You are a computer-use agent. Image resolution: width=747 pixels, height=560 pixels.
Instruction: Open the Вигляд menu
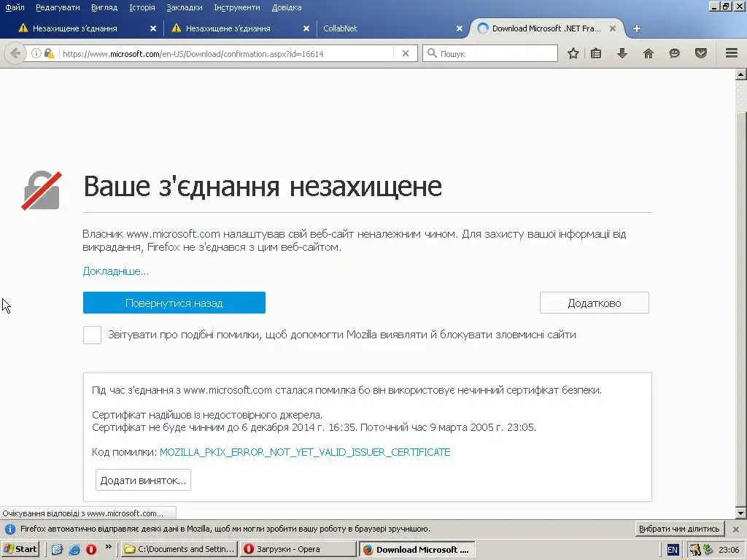click(104, 7)
